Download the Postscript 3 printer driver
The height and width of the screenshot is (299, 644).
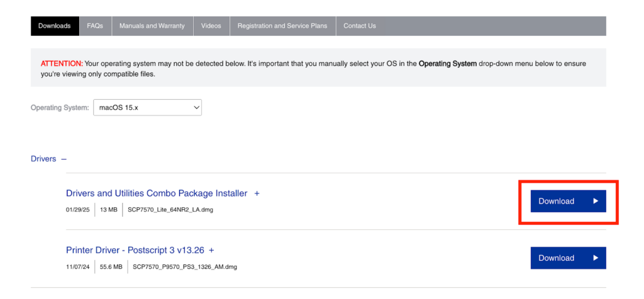pyautogui.click(x=568, y=258)
